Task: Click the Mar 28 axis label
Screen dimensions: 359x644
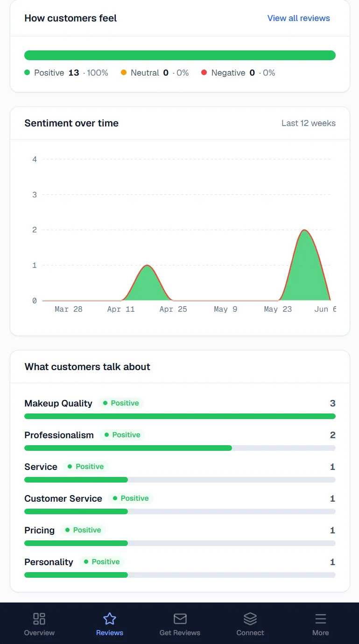Action: coord(69,309)
